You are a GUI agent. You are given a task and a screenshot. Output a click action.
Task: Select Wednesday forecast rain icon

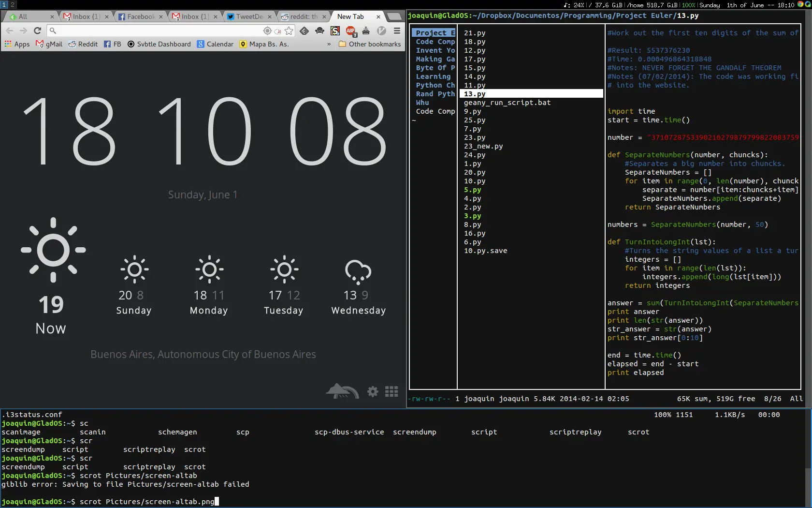pyautogui.click(x=358, y=272)
